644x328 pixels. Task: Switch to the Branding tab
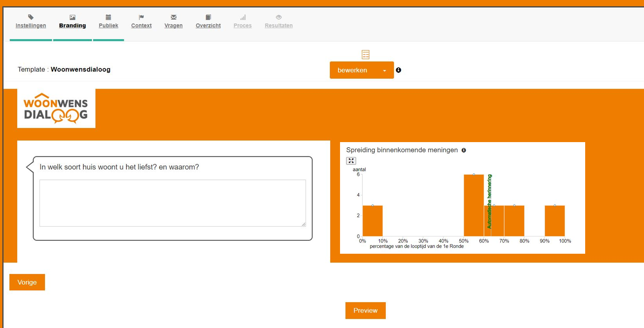click(73, 25)
